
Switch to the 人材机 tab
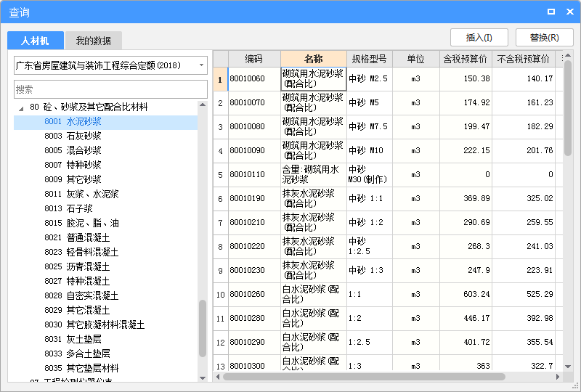click(35, 41)
